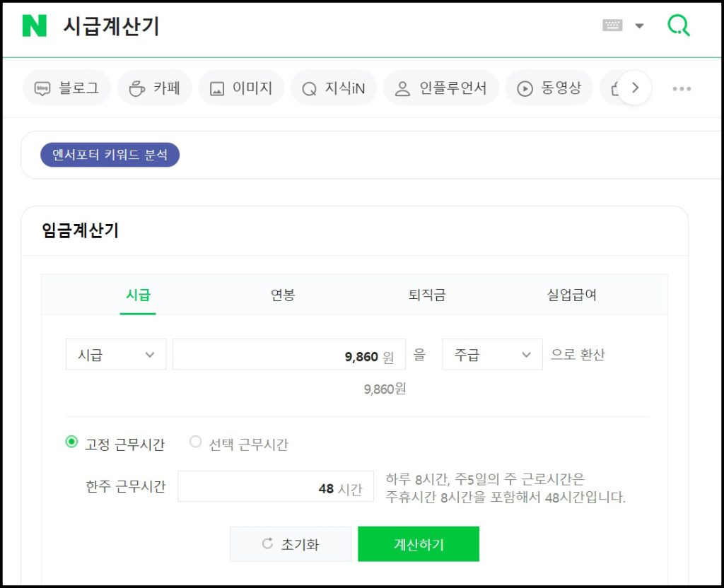This screenshot has width=724, height=588.
Task: Open the 동영상 search category
Action: pyautogui.click(x=549, y=88)
